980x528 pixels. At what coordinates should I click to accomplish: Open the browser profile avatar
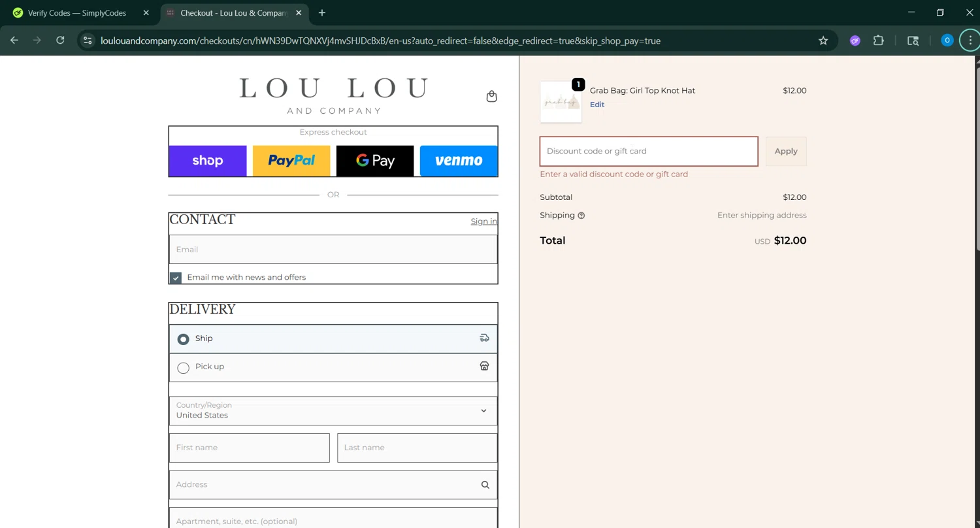[x=947, y=41]
